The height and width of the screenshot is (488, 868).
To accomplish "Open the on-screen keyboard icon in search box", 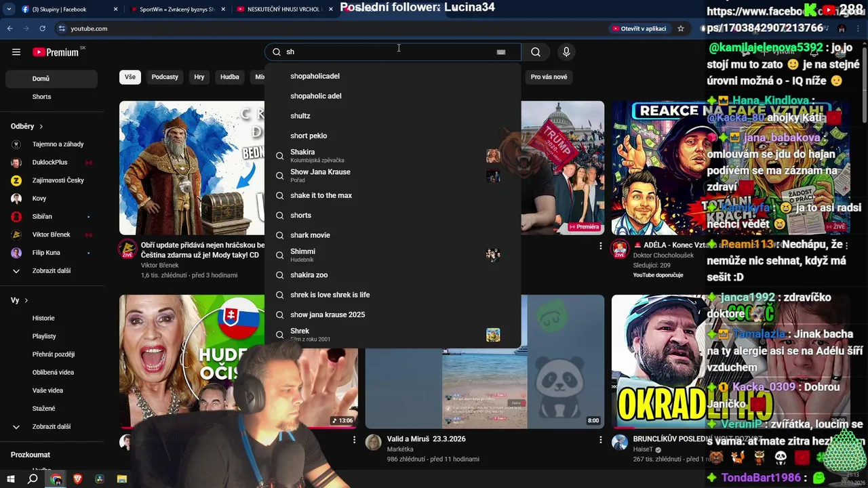I will (x=500, y=52).
